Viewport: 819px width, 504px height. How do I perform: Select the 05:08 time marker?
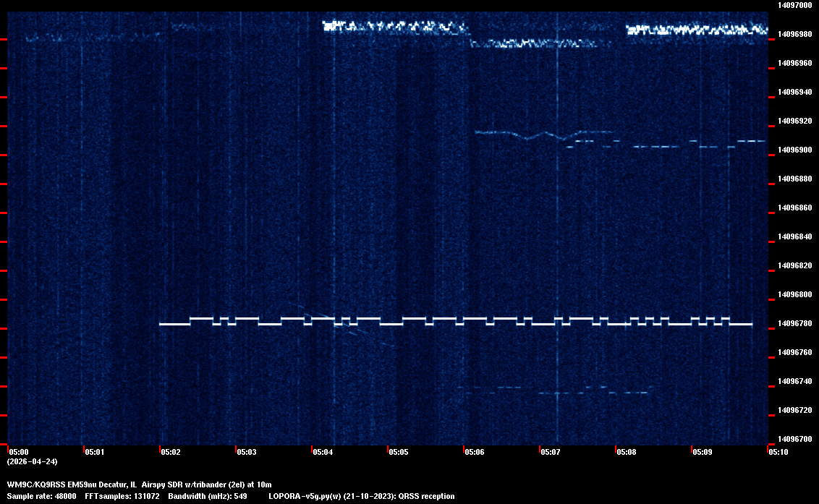626,452
